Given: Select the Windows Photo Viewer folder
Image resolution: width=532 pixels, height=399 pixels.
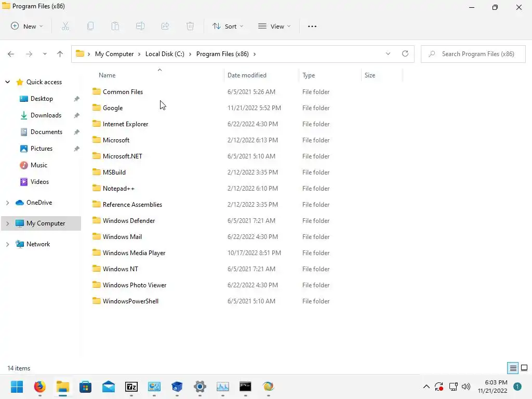Looking at the screenshot, I should click(135, 285).
